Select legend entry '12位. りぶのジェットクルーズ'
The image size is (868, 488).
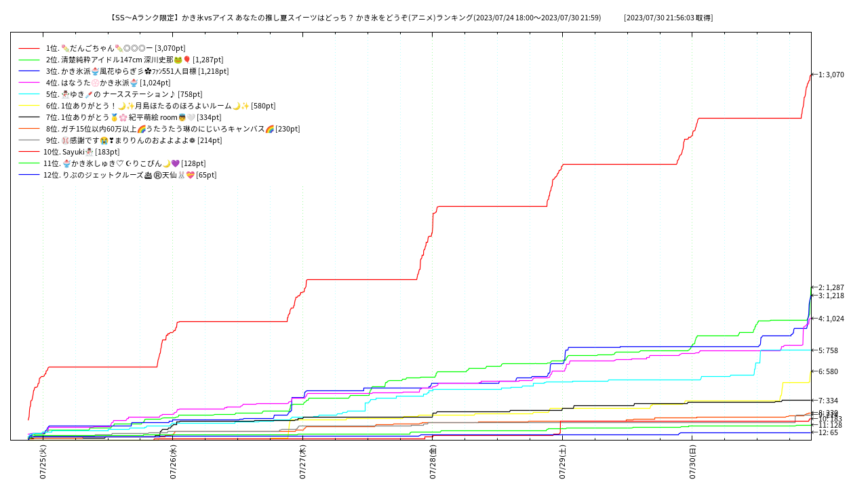(130, 175)
